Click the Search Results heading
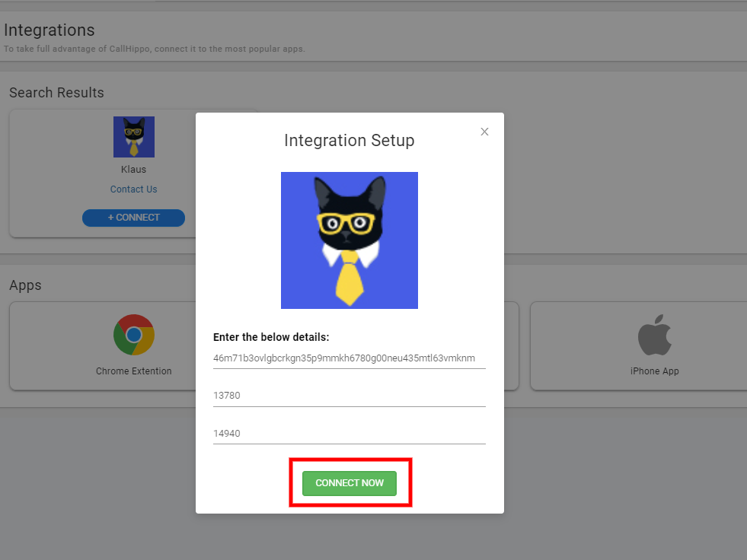Screen dimensions: 747x560 coord(56,92)
